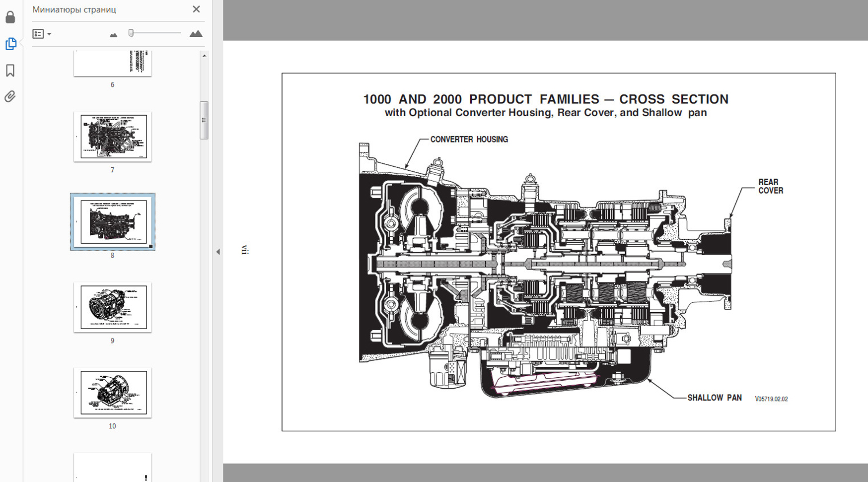Select the highlighted page 8 thumbnail

point(112,222)
